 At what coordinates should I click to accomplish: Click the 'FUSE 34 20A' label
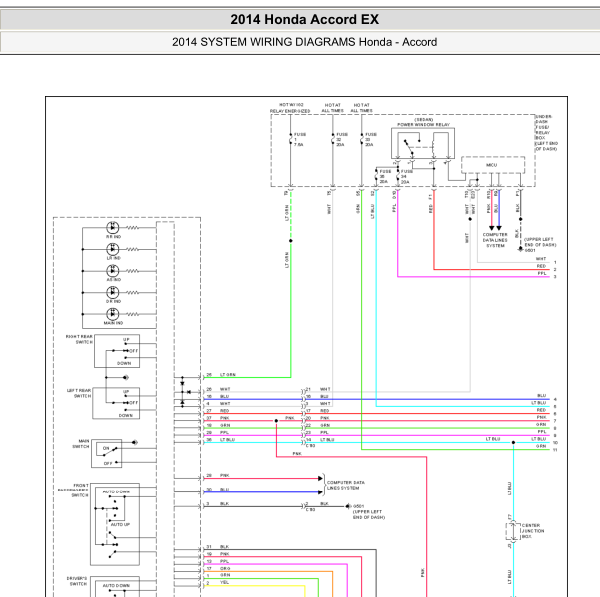[x=406, y=176]
